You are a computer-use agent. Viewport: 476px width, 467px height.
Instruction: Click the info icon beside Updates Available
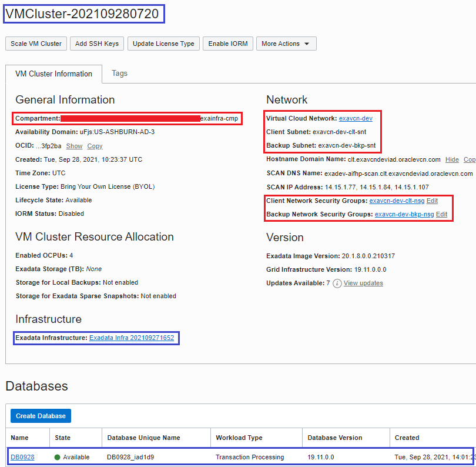(x=337, y=283)
